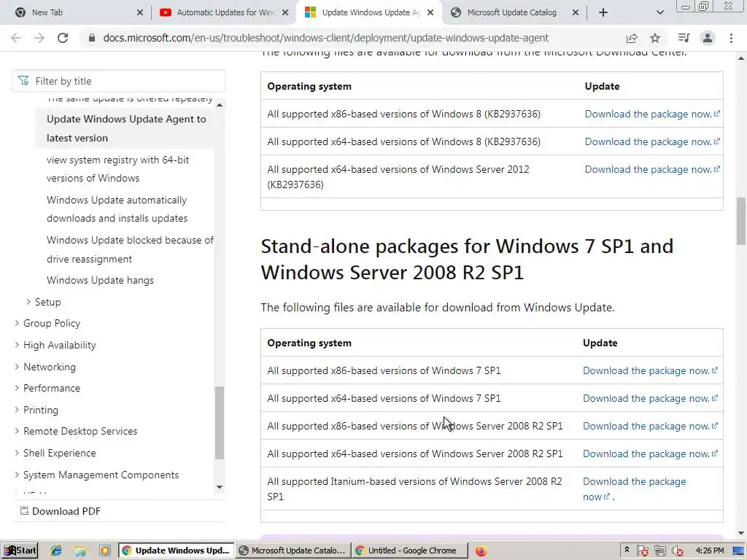The width and height of the screenshot is (747, 560).
Task: Open the tab search dropdown arrow
Action: [659, 12]
